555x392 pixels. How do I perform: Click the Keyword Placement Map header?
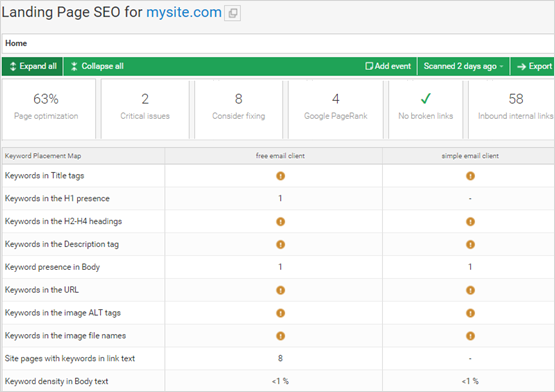point(43,156)
